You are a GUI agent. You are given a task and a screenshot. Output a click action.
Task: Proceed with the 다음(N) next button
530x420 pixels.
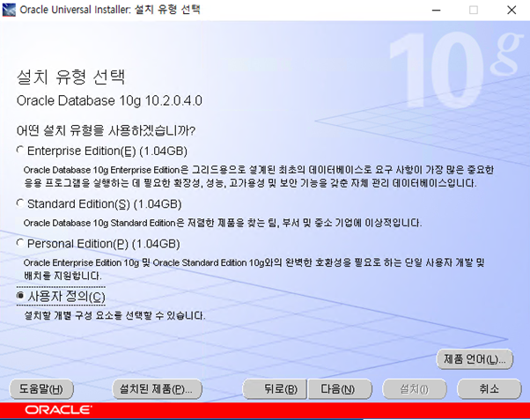tap(340, 389)
